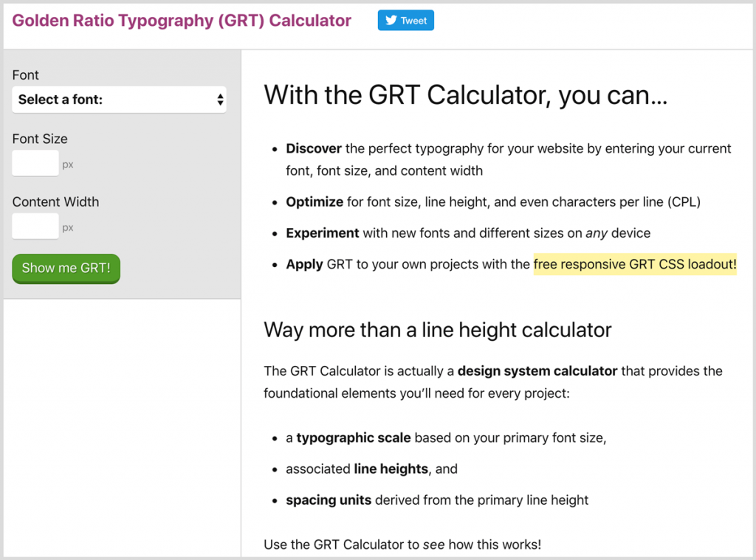Viewport: 756px width, 560px height.
Task: Click the 'Show me GRT!' button
Action: [x=66, y=269]
